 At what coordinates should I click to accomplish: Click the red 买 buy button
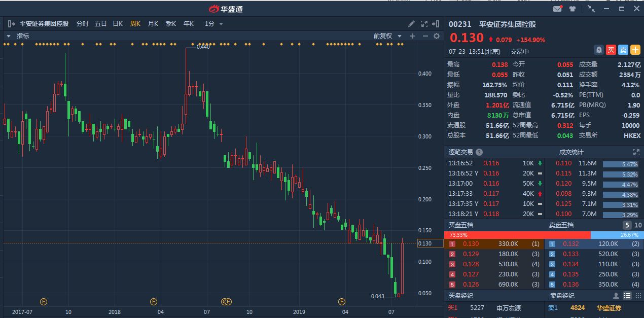pyautogui.click(x=611, y=50)
